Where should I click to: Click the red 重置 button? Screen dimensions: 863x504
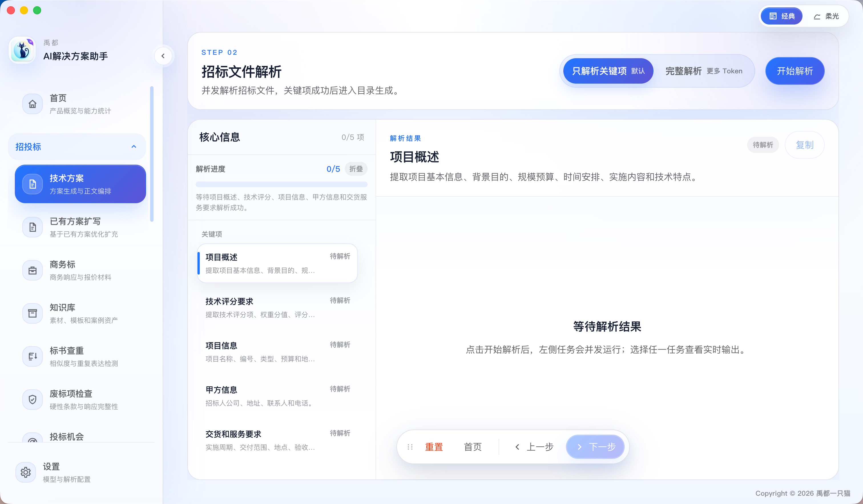click(434, 447)
